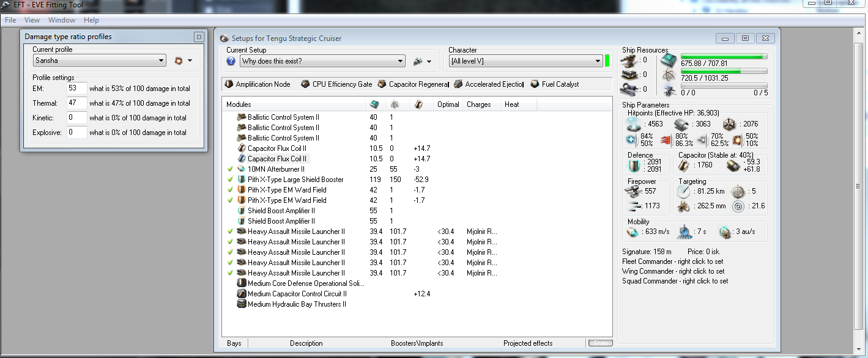The image size is (868, 358).
Task: Click the CPU usage progress bar
Action: pos(724,57)
